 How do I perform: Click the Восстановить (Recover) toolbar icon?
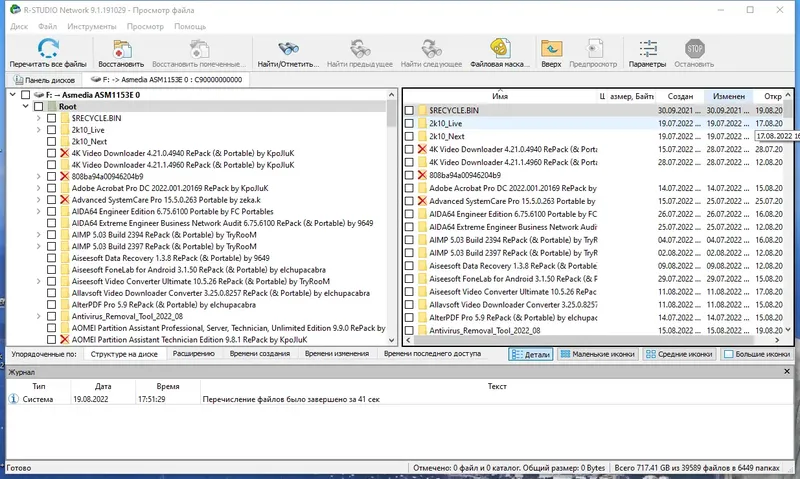[121, 49]
